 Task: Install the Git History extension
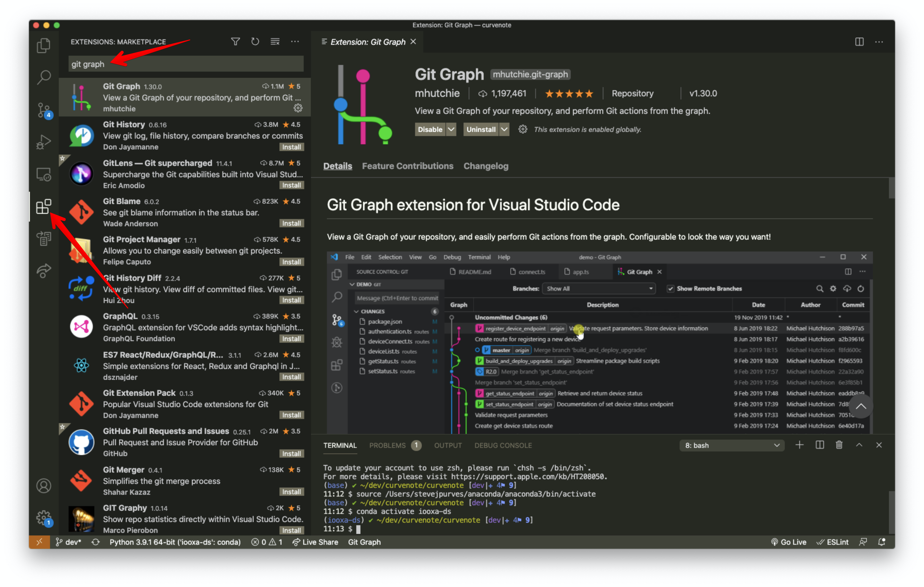(x=291, y=147)
